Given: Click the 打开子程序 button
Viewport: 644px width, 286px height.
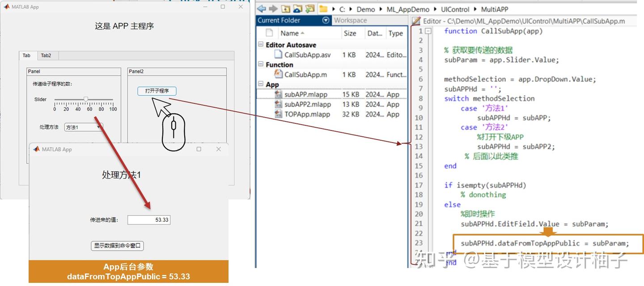Looking at the screenshot, I should [x=157, y=91].
